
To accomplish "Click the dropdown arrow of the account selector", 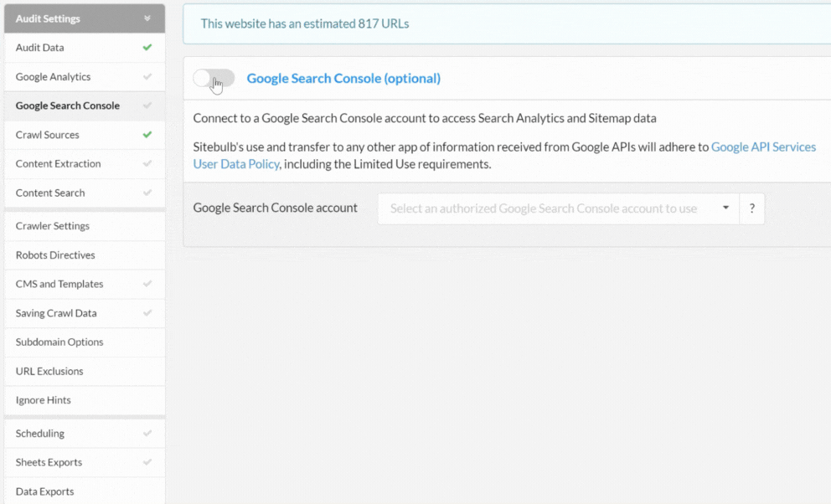I will [x=726, y=208].
